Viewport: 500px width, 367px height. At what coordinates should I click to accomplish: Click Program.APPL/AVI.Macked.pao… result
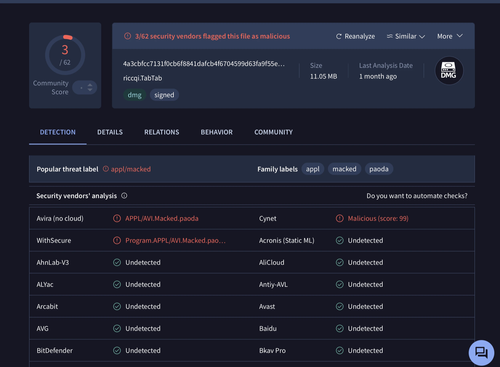pyautogui.click(x=175, y=241)
